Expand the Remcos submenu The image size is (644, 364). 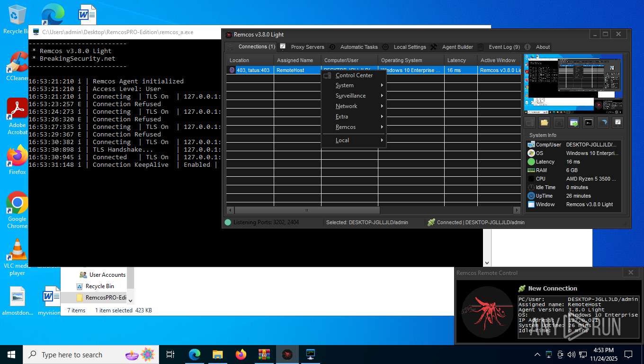pos(354,127)
